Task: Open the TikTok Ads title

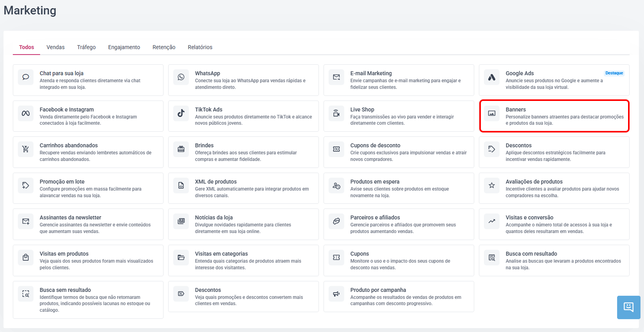Action: (x=209, y=109)
